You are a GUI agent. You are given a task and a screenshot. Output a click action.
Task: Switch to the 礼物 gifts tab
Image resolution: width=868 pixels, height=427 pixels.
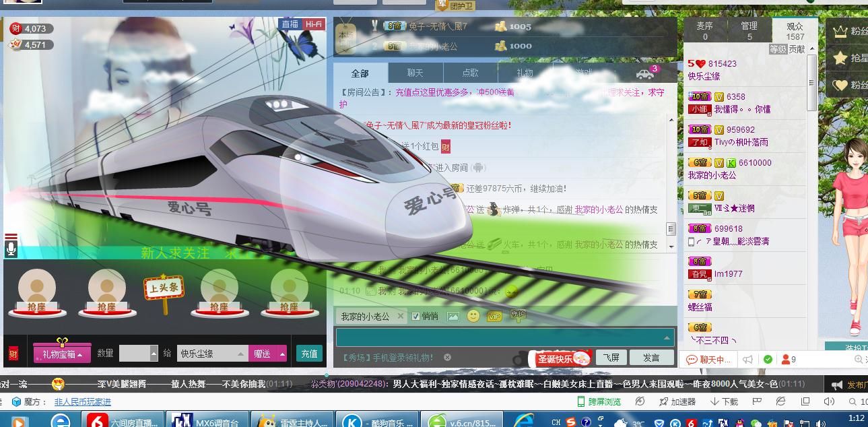[525, 73]
